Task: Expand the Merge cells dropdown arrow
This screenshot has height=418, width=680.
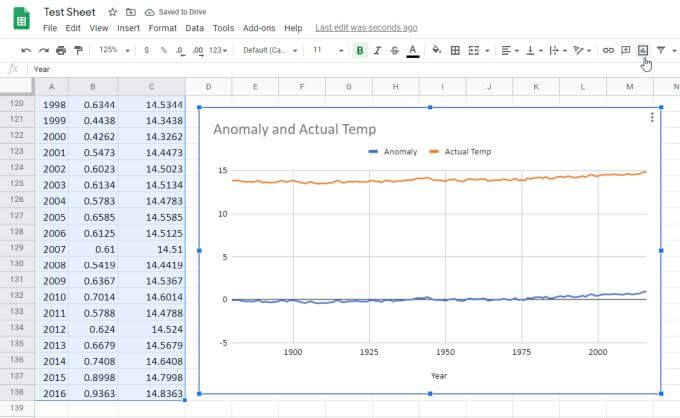Action: click(x=487, y=51)
